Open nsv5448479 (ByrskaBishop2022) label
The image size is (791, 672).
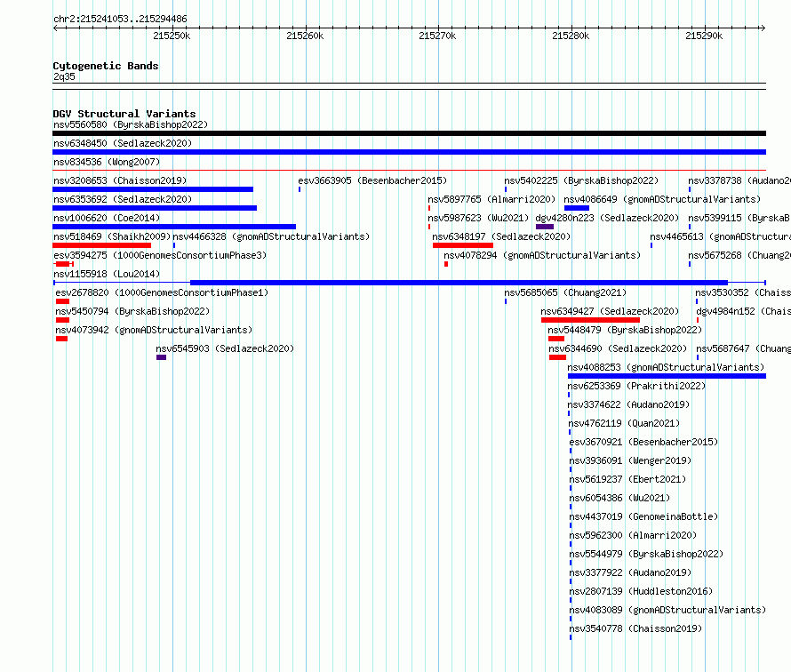[625, 330]
